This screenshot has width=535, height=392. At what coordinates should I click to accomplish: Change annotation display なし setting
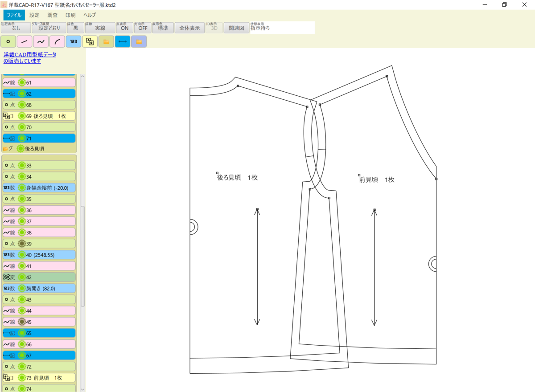click(16, 28)
